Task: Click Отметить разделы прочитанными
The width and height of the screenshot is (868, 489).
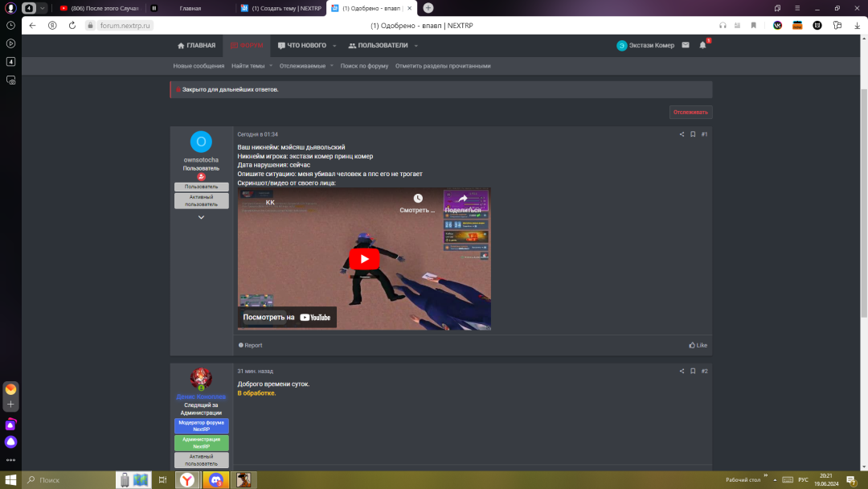Action: point(443,66)
